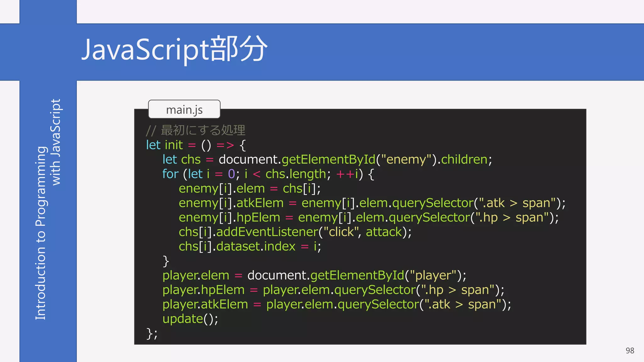
Task: Click the player.hpElem querySelector line
Action: [333, 290]
